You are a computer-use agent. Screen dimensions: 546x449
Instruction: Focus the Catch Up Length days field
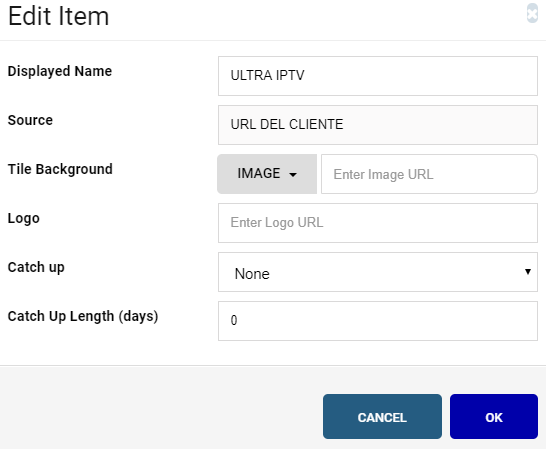tap(378, 321)
